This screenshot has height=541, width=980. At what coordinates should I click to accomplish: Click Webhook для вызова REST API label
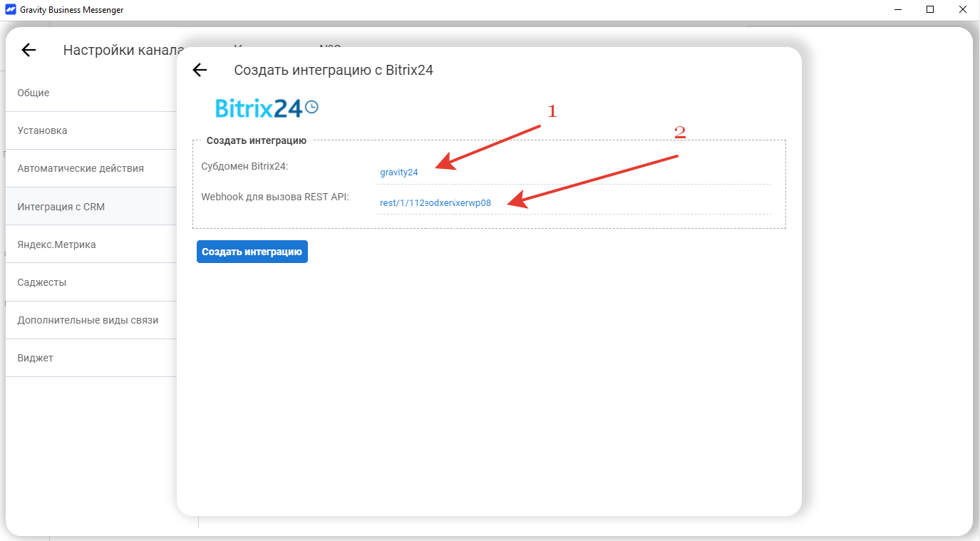(275, 197)
